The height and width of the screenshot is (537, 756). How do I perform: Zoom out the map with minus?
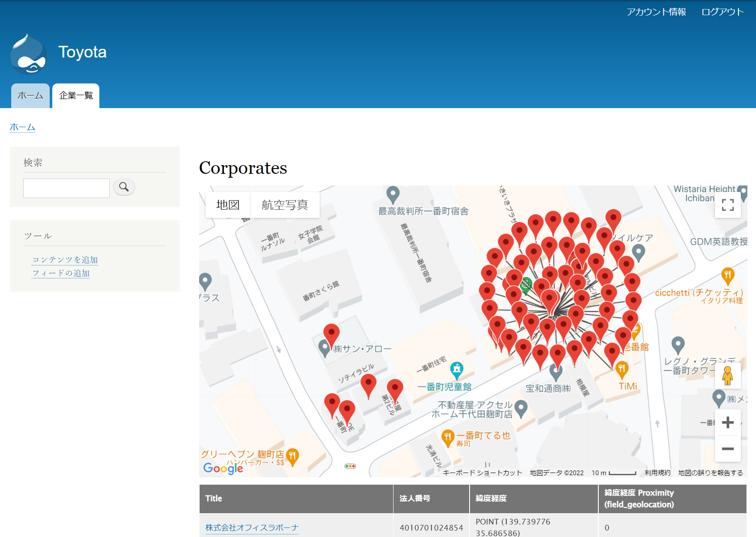[728, 448]
